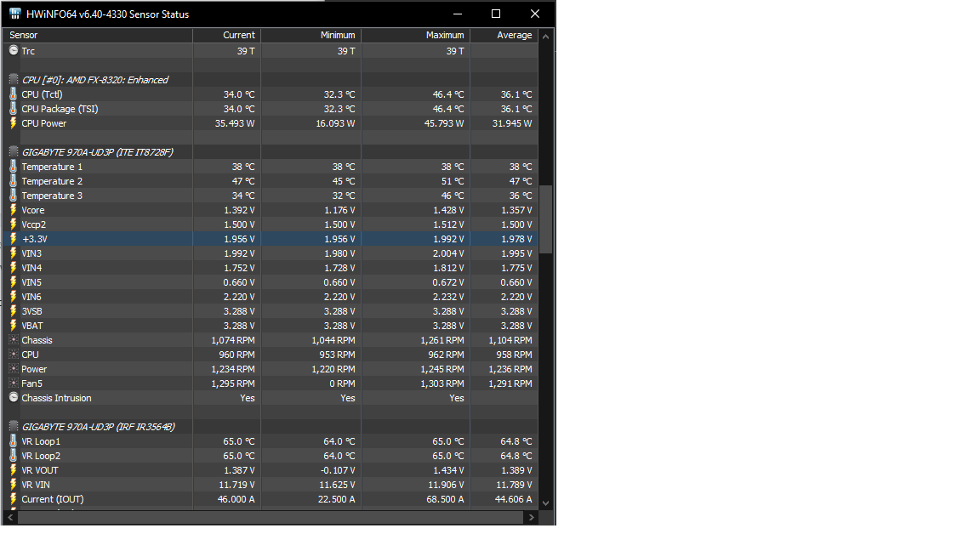The height and width of the screenshot is (551, 980).
Task: Click the fan icon beside Power
Action: 14,368
